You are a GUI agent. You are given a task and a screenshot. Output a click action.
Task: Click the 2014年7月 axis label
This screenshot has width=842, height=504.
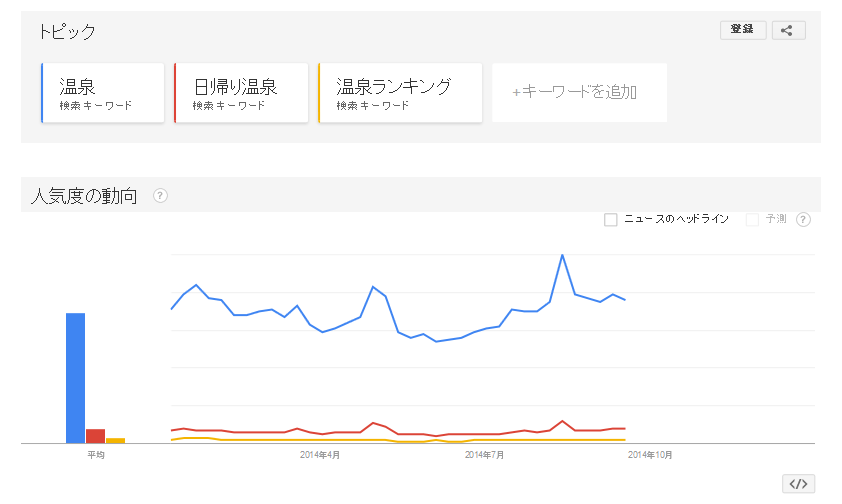[485, 455]
